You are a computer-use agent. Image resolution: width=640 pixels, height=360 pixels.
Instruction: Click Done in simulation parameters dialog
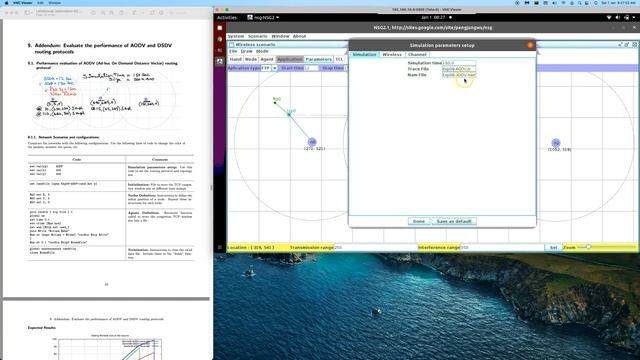[x=419, y=221]
